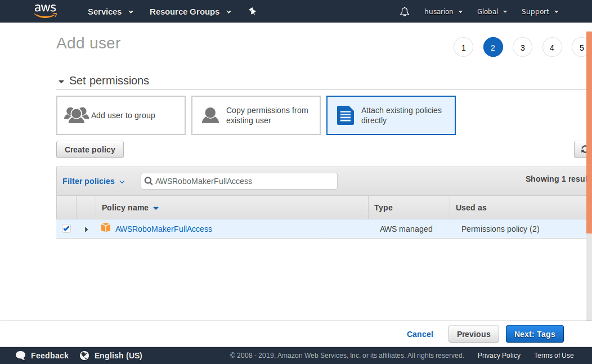Expand the AWSRoboMakerFullAccess policy row details
Viewport: 592px width, 364px height.
(x=87, y=229)
